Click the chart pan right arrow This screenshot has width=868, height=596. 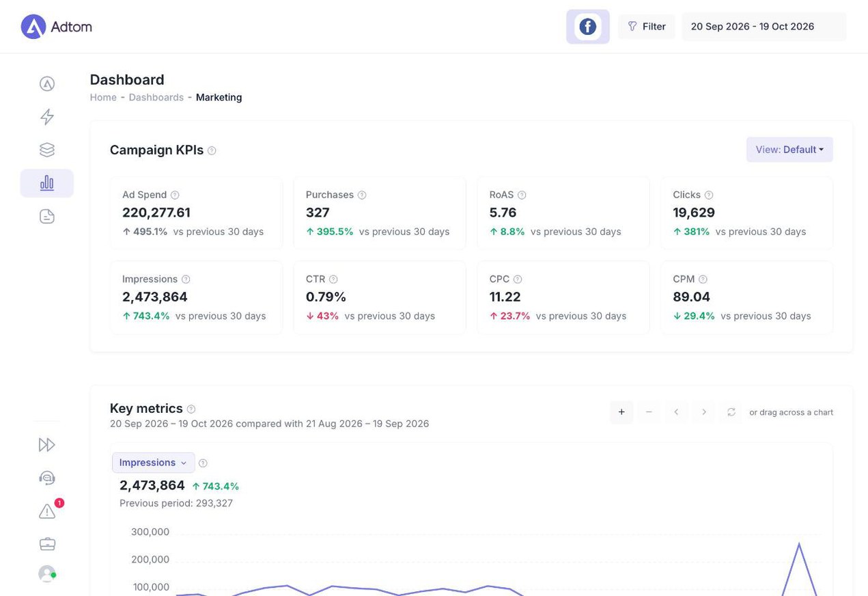pyautogui.click(x=703, y=412)
